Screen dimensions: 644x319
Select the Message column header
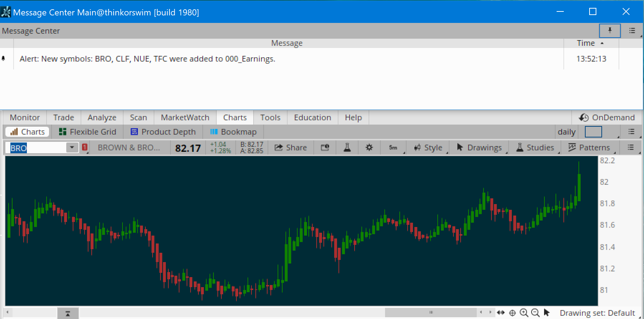pyautogui.click(x=287, y=43)
